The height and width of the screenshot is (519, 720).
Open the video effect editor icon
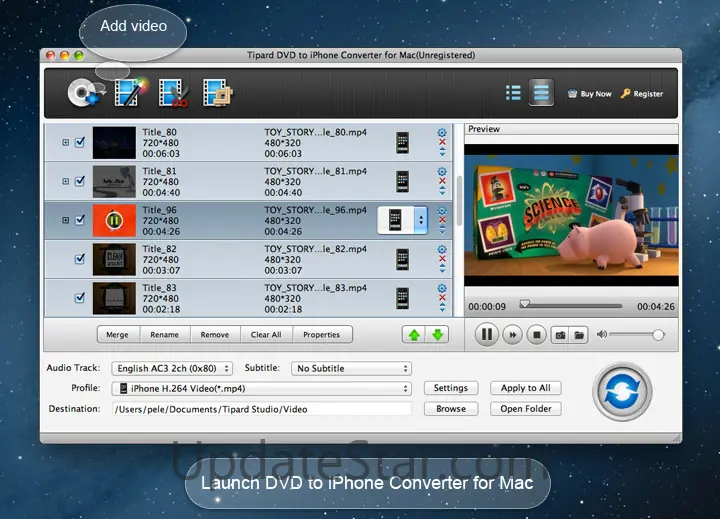pyautogui.click(x=130, y=93)
